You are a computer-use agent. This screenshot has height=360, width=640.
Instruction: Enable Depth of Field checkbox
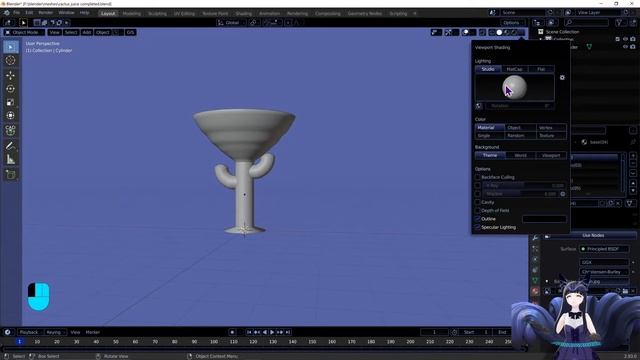[478, 211]
